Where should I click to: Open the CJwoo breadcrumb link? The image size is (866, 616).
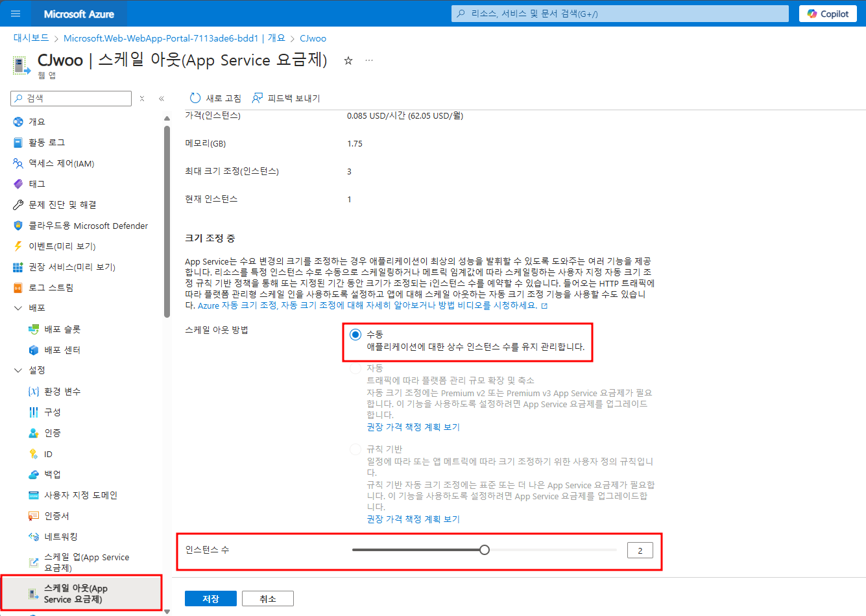(x=313, y=38)
